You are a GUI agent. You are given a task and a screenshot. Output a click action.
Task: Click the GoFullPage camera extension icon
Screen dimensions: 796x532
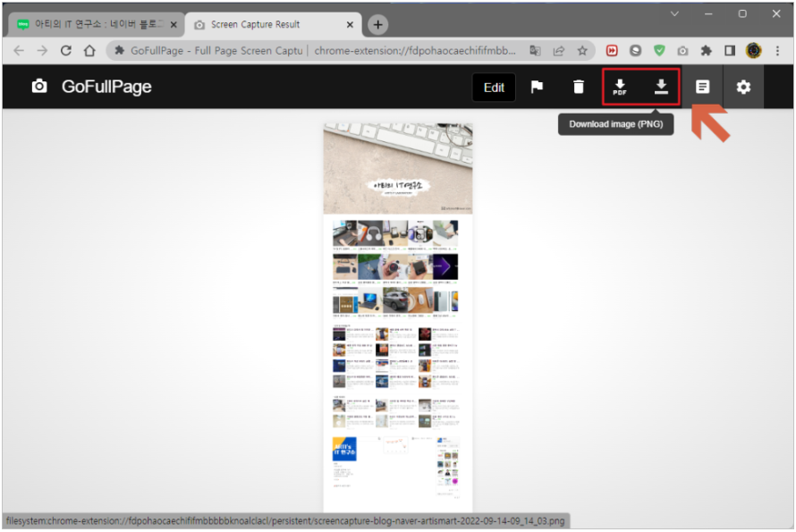click(x=682, y=51)
